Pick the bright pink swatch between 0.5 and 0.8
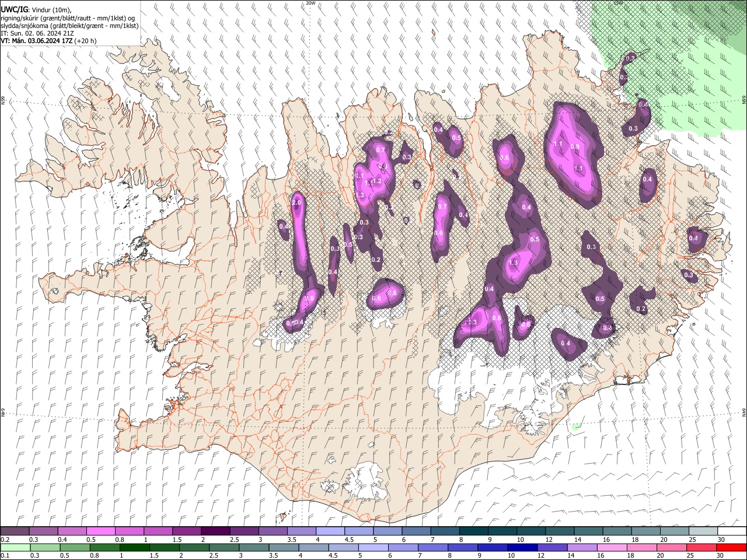 click(x=100, y=531)
